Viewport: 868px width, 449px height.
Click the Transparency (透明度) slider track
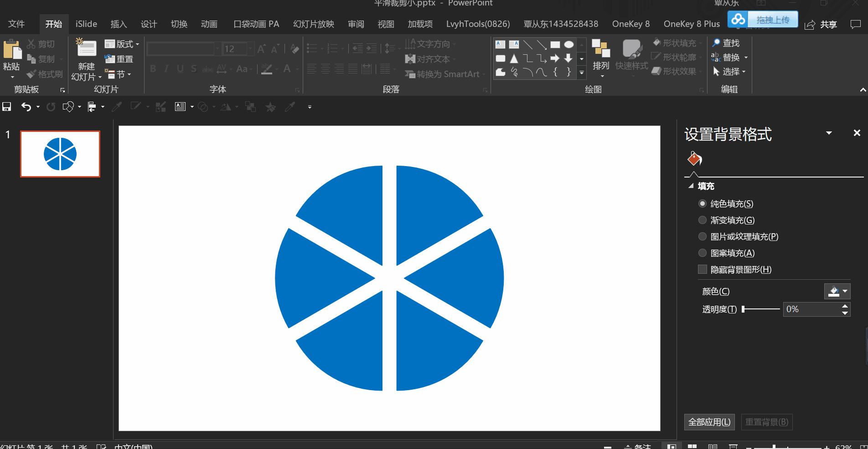pos(761,309)
